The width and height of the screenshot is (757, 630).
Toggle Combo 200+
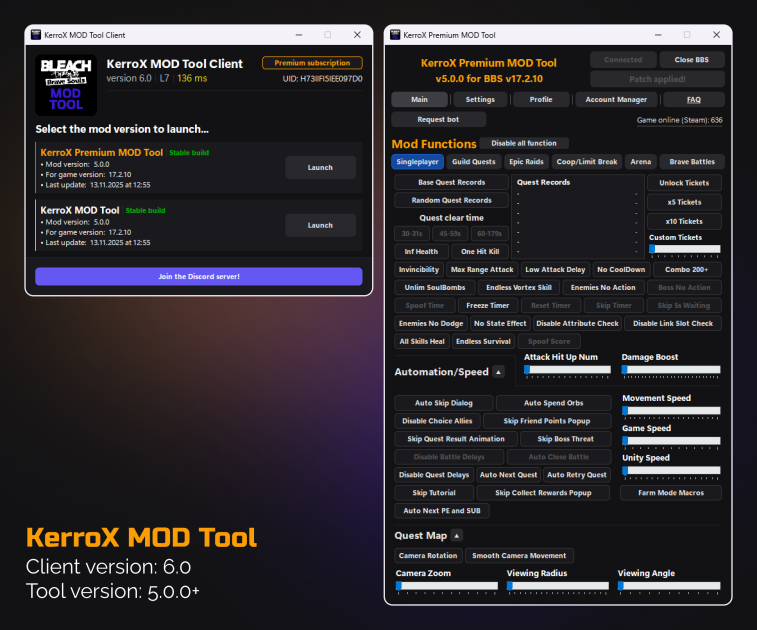pos(686,269)
